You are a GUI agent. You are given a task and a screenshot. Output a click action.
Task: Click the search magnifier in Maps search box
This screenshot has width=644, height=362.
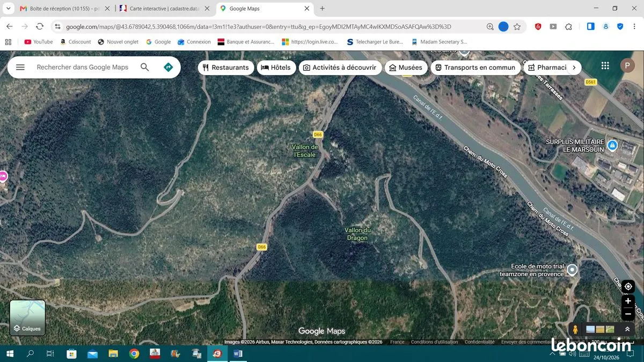(x=145, y=67)
